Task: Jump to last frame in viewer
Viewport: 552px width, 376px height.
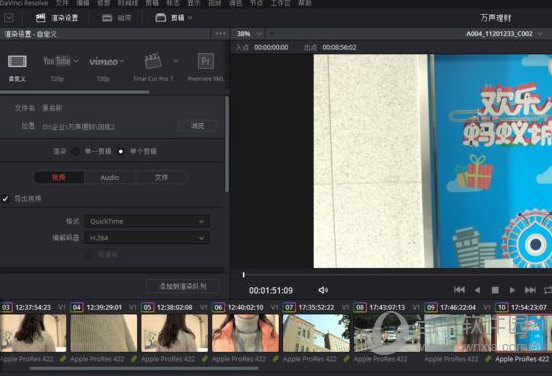Action: tap(530, 290)
